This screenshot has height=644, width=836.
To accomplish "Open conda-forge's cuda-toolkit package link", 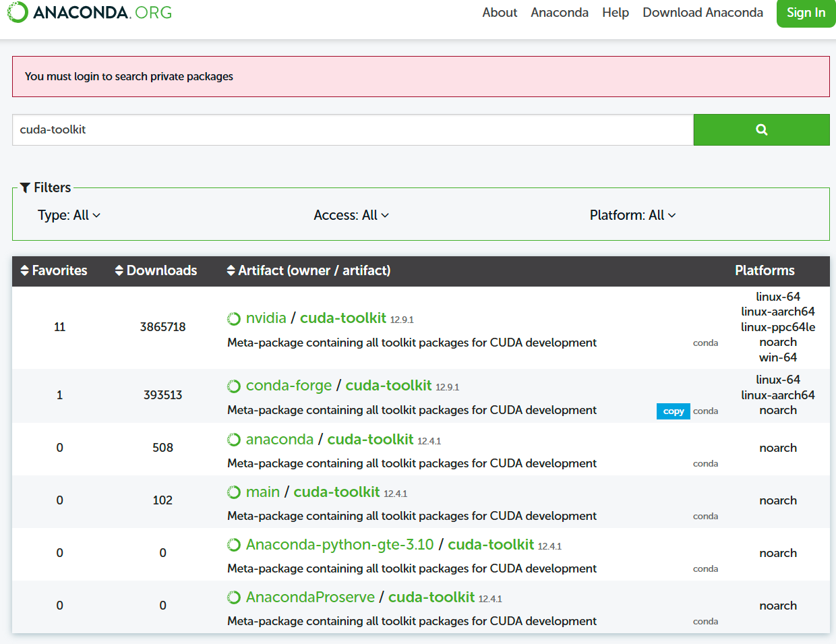I will 388,386.
